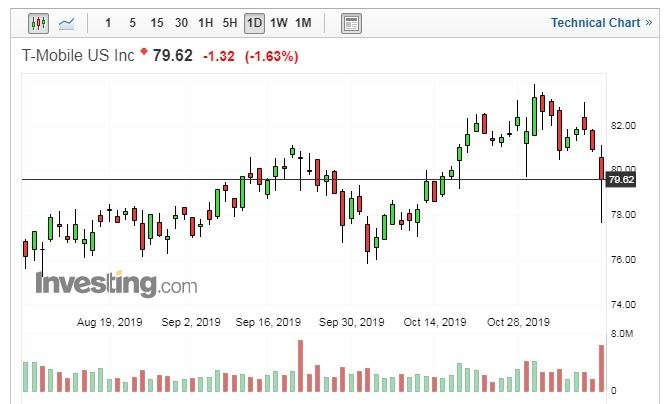Choose the 15 minute interval
This screenshot has width=672, height=404.
click(157, 23)
